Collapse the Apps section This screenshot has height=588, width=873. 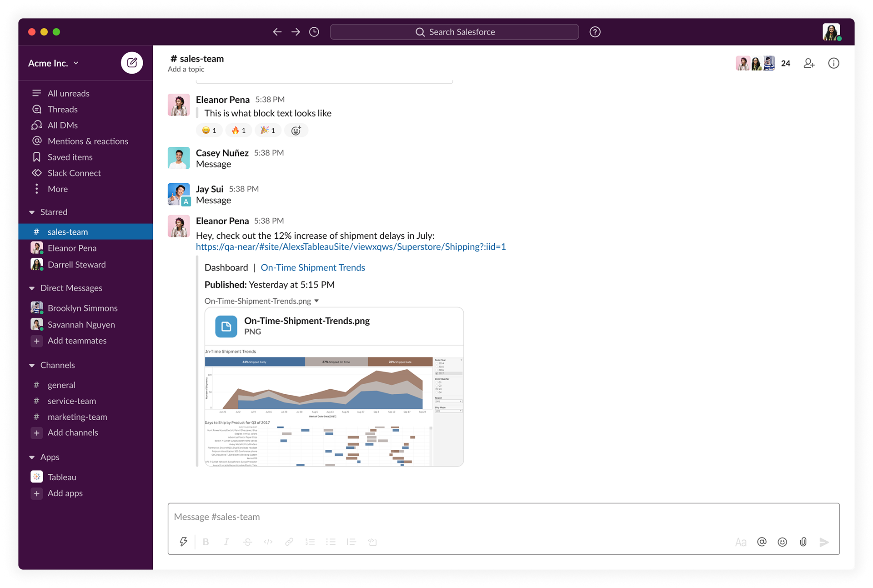click(x=32, y=457)
